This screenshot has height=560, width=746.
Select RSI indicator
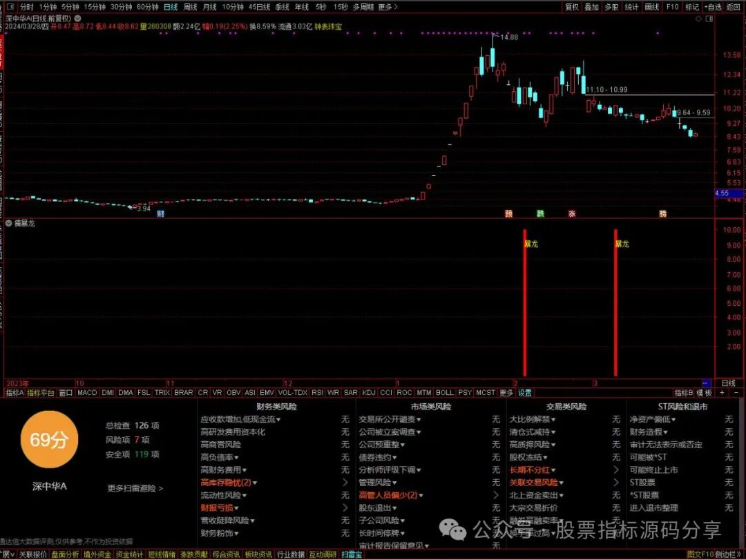[x=317, y=392]
